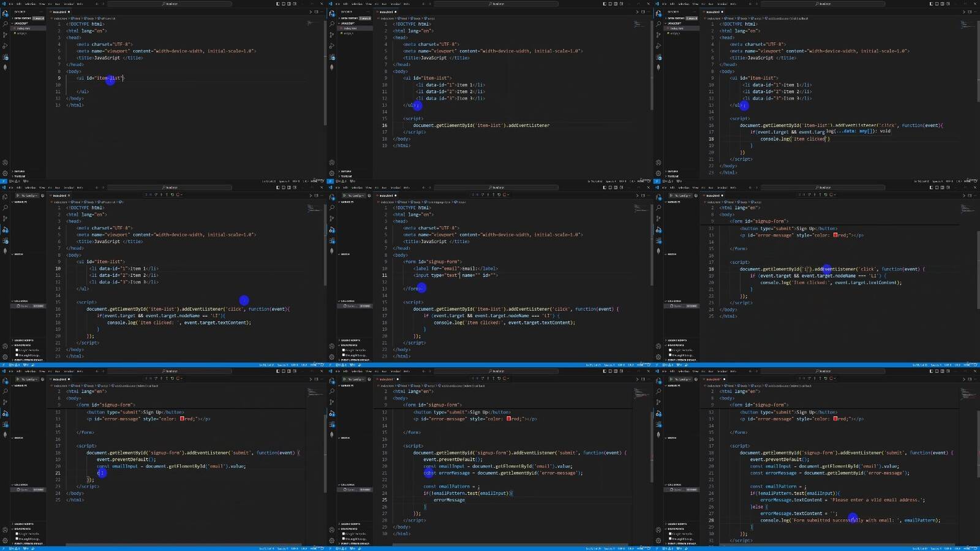
Task: Click Continue debug icon in window active on line 21
Action: (x=151, y=378)
